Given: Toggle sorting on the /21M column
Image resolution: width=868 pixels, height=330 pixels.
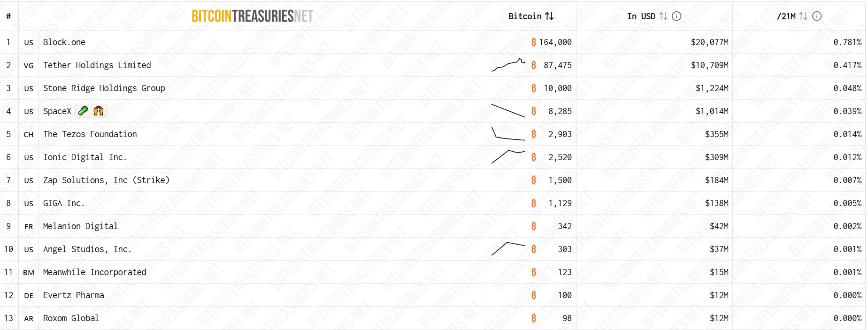Looking at the screenshot, I should tap(804, 15).
